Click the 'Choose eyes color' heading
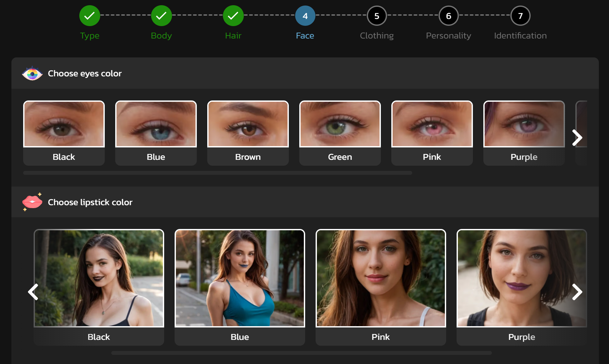This screenshot has width=609, height=364. click(85, 73)
